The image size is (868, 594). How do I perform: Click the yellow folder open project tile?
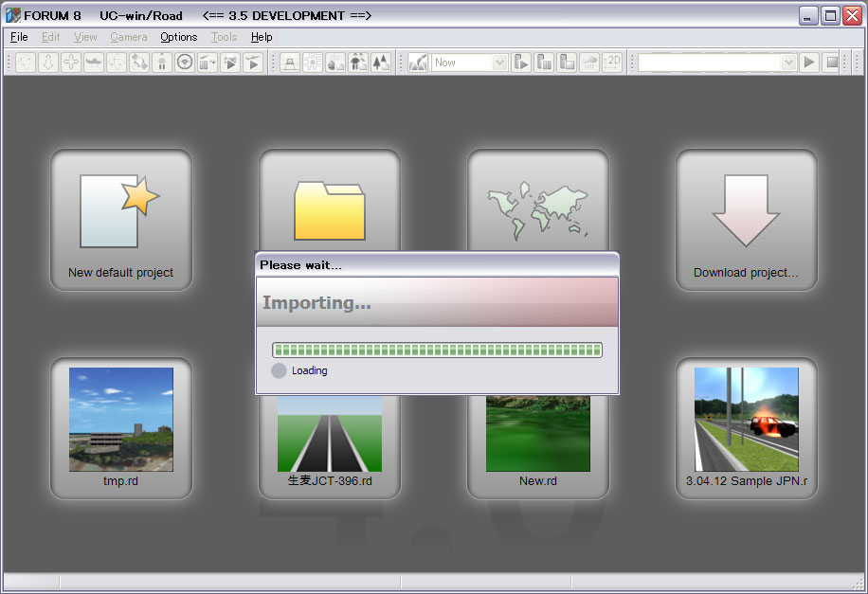[x=330, y=201]
